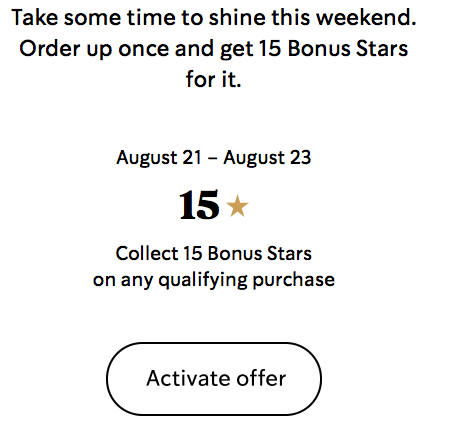
Task: Click the 'Order up once' headline line
Action: 214,49
